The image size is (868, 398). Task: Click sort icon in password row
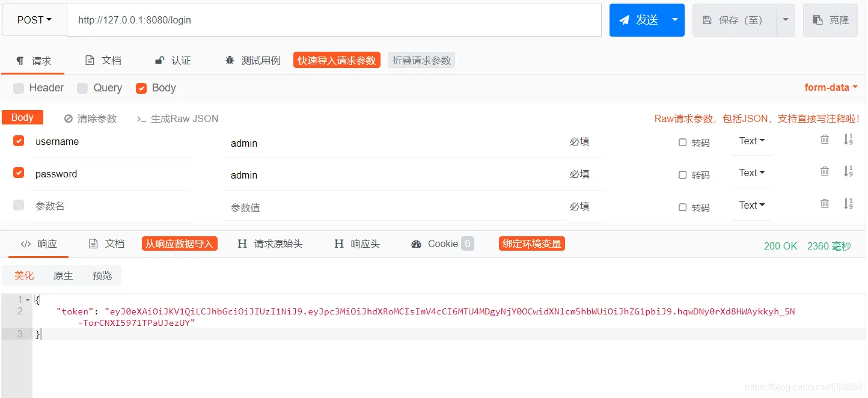(848, 171)
